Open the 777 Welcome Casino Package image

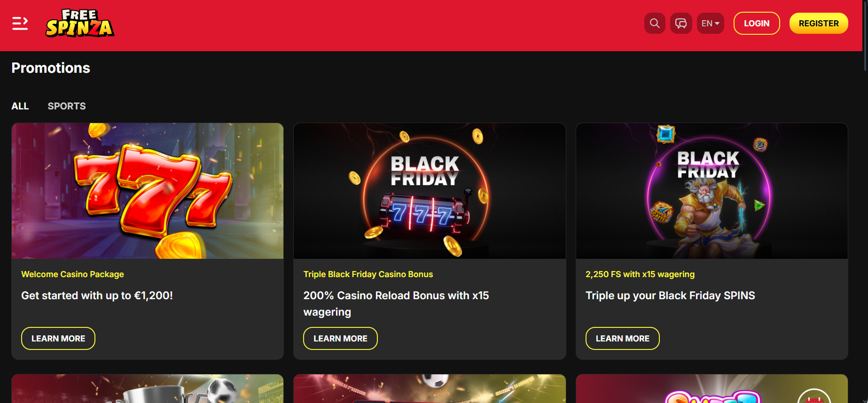pos(148,191)
